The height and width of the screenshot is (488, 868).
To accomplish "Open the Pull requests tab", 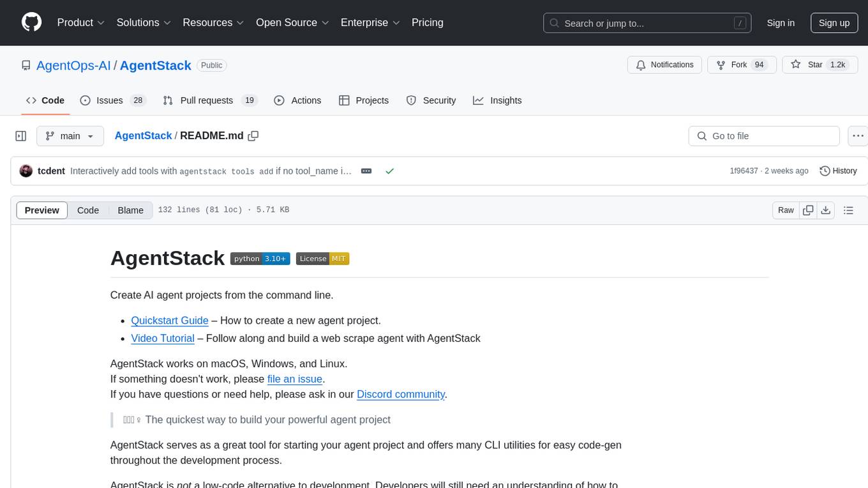I will (209, 100).
